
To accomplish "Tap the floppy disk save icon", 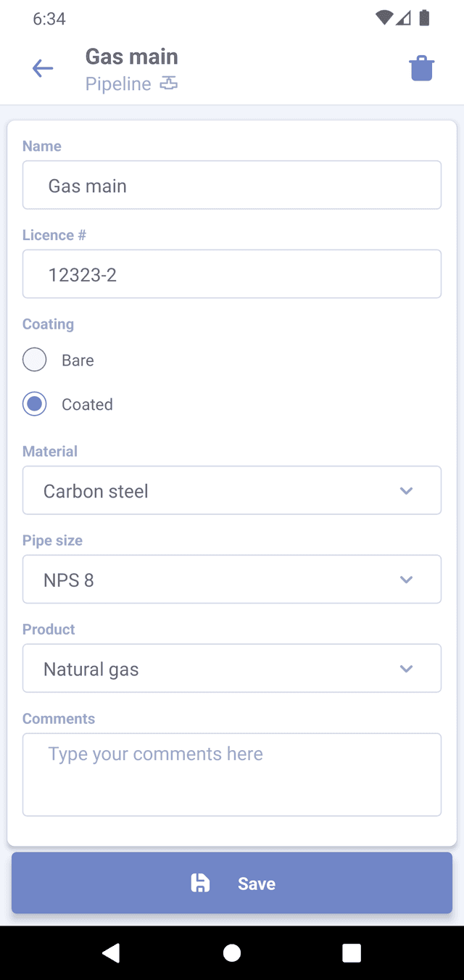I will click(x=200, y=883).
